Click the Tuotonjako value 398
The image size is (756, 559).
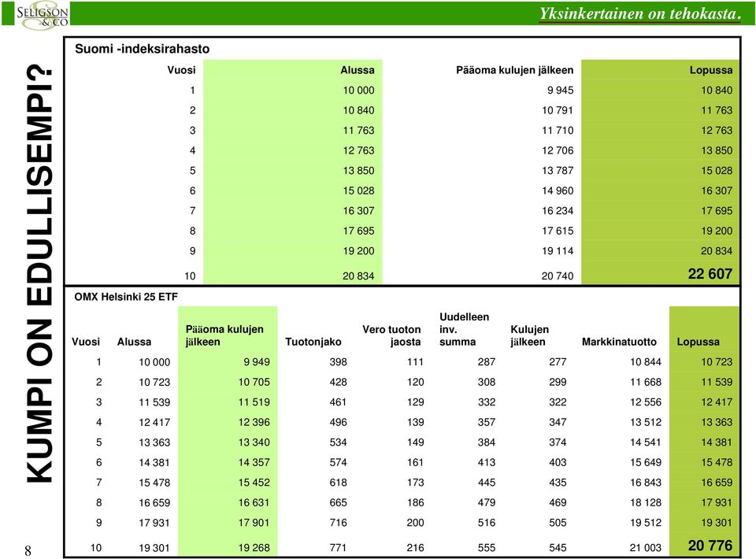coord(339,362)
